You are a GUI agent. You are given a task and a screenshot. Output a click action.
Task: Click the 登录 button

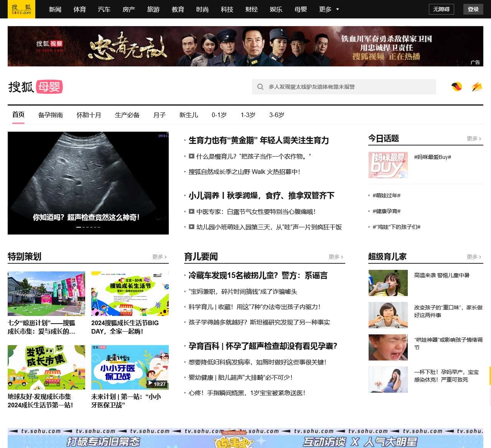coord(473,9)
